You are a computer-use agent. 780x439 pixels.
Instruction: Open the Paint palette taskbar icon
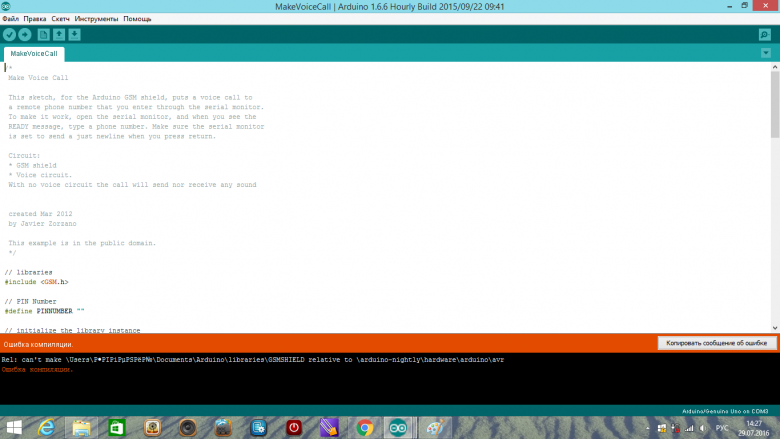[435, 428]
